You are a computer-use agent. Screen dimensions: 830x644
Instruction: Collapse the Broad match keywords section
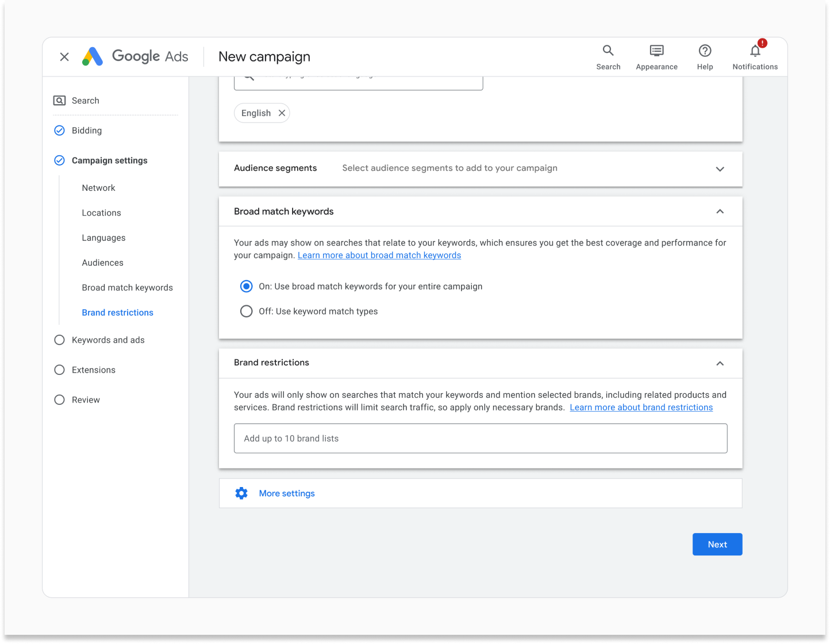tap(720, 212)
